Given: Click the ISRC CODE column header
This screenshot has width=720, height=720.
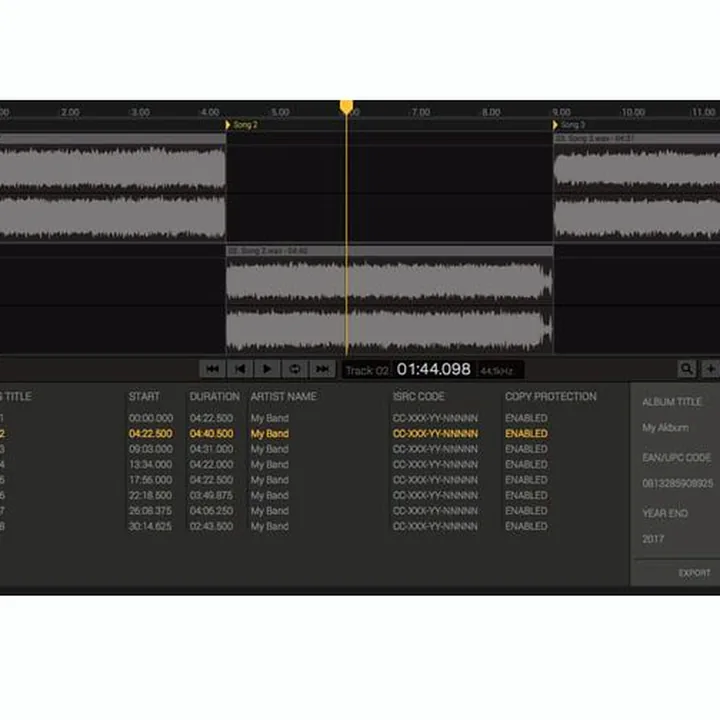Looking at the screenshot, I should click(x=418, y=397).
